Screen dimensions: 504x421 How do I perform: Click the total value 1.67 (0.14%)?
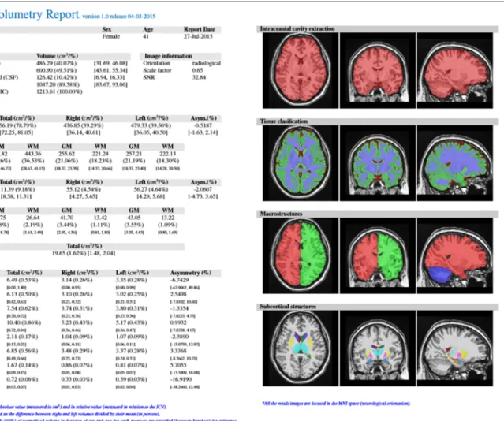(22, 365)
